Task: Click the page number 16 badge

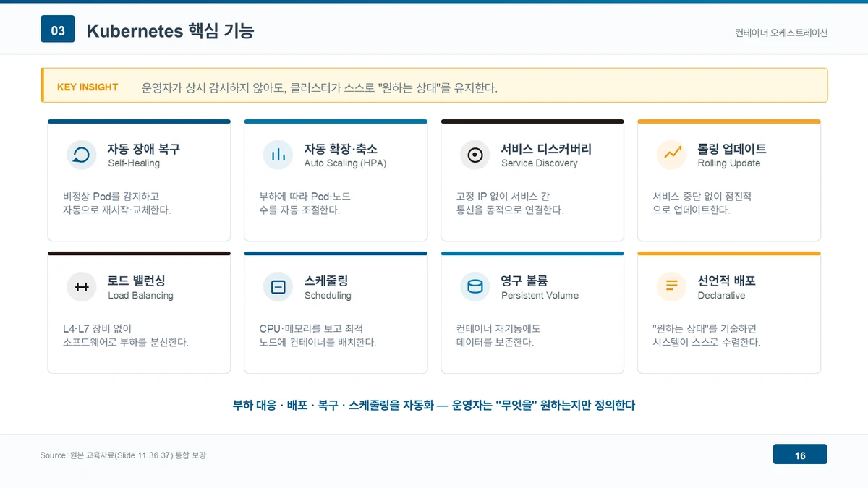Action: tap(800, 455)
